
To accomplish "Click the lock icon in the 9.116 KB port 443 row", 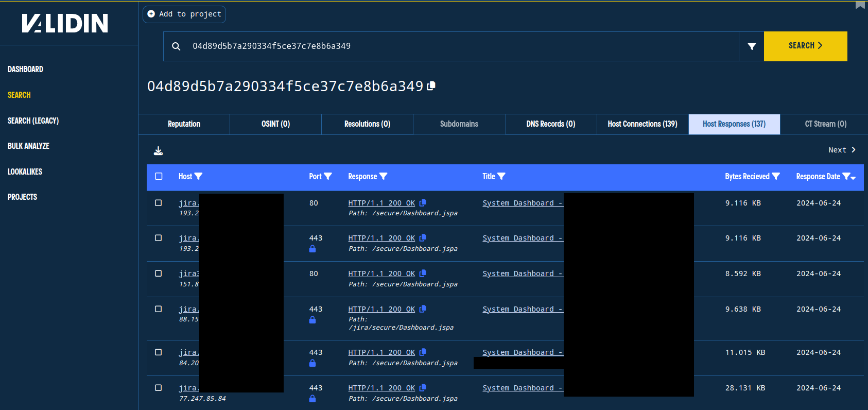I will point(313,249).
